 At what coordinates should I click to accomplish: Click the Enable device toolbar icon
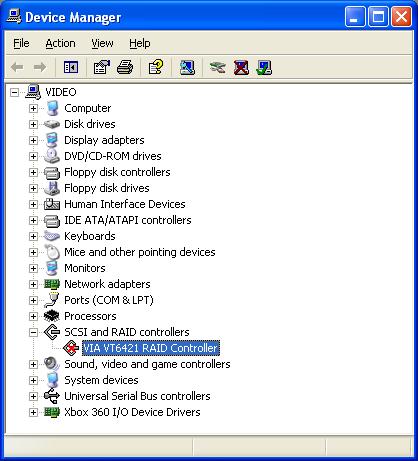pyautogui.click(x=264, y=67)
